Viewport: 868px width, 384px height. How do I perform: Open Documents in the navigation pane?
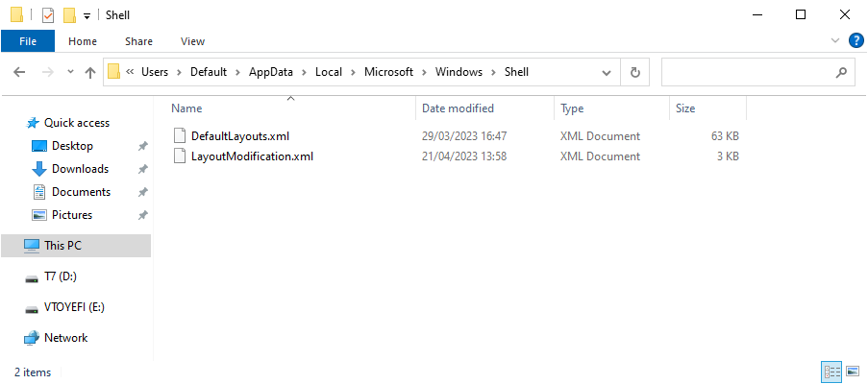click(82, 192)
